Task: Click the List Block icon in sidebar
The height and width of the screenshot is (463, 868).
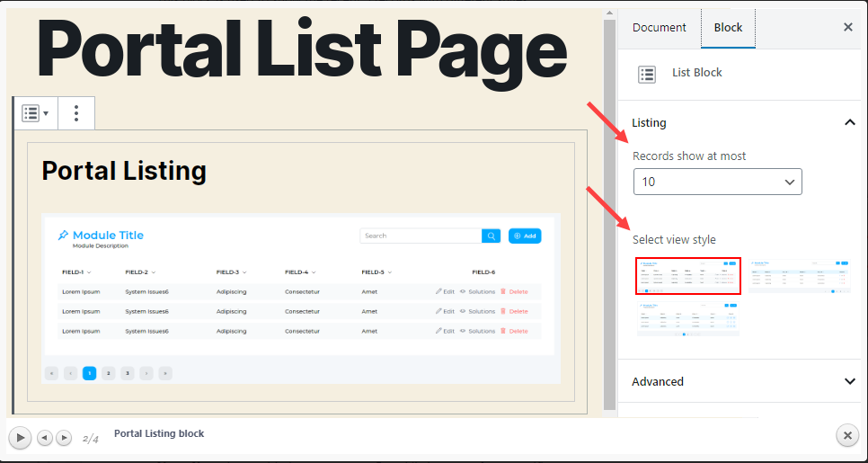Action: [x=647, y=75]
